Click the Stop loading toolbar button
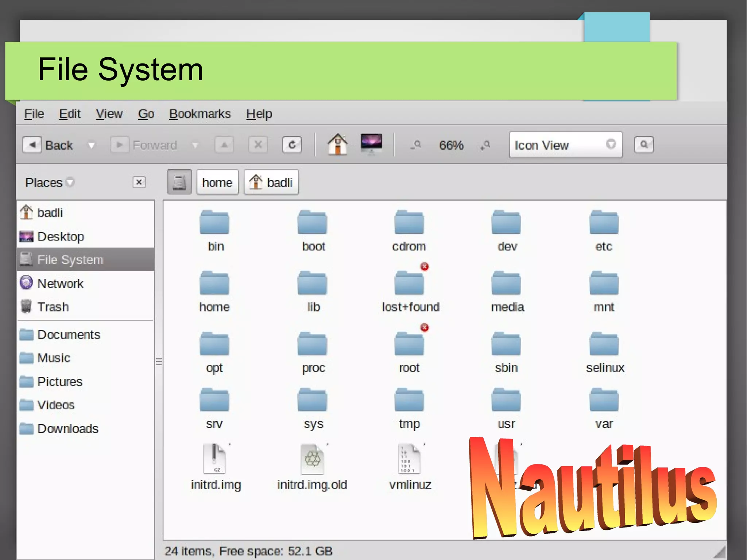Viewport: 747px width, 560px height. [x=258, y=145]
